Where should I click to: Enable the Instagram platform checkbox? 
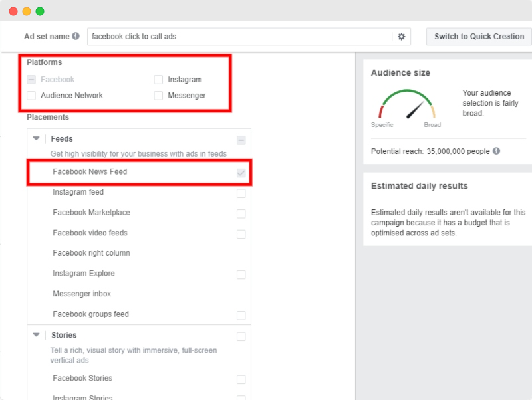coord(158,78)
